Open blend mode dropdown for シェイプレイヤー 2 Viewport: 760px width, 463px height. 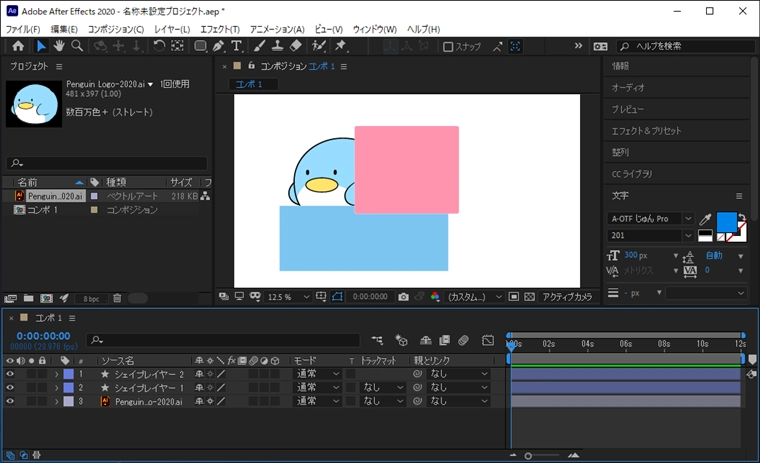point(317,374)
